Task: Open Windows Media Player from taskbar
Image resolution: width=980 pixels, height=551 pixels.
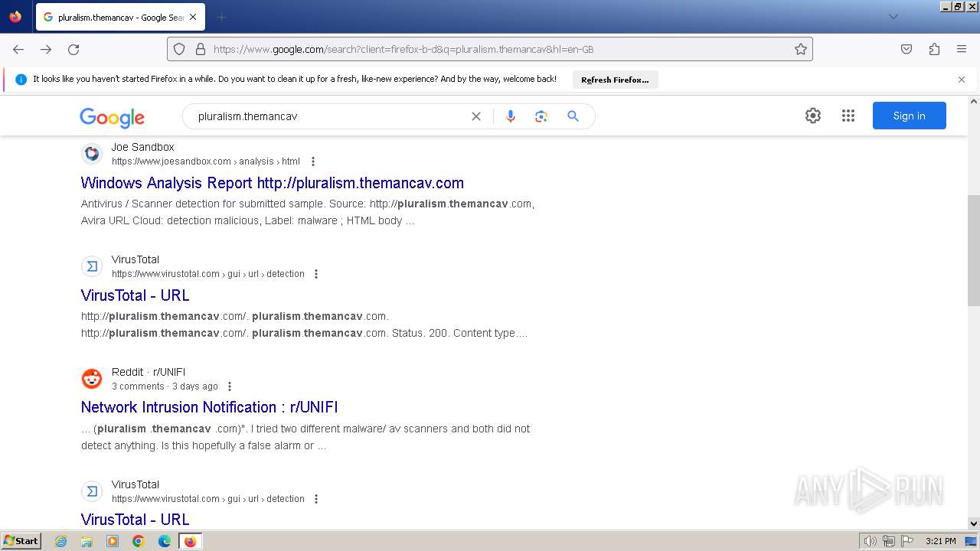Action: pos(113,541)
